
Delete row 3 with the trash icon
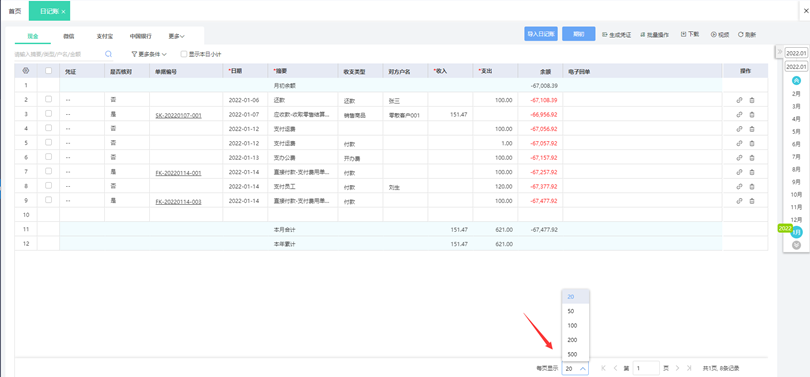click(x=752, y=115)
